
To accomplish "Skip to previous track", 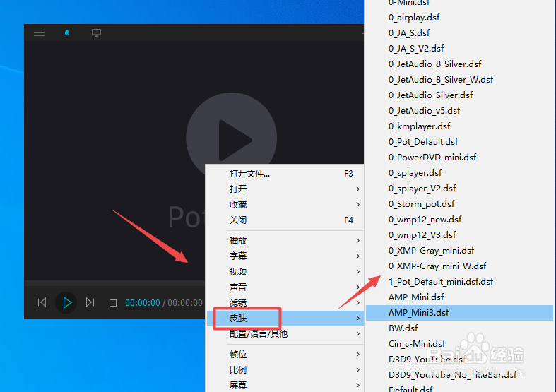I will [42, 302].
